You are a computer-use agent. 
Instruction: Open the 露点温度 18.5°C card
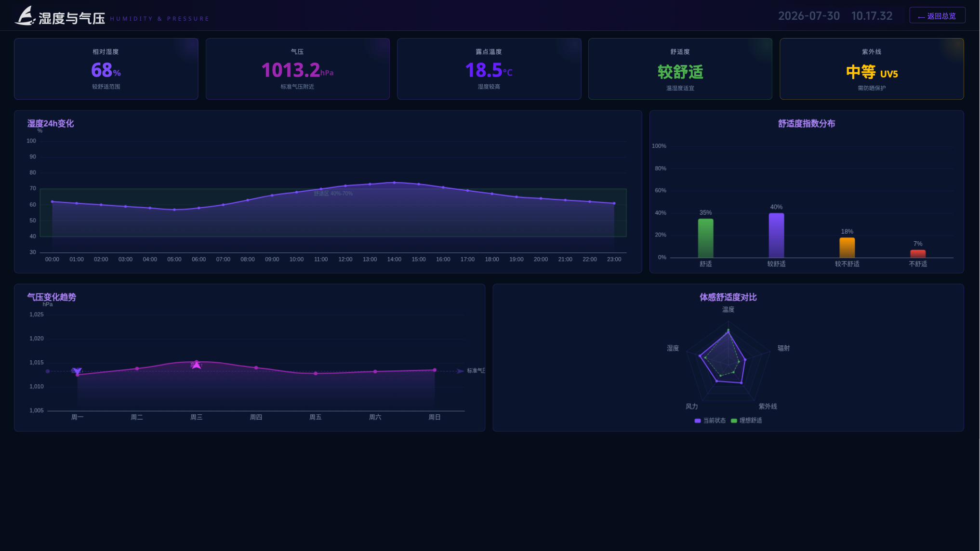[x=489, y=69]
